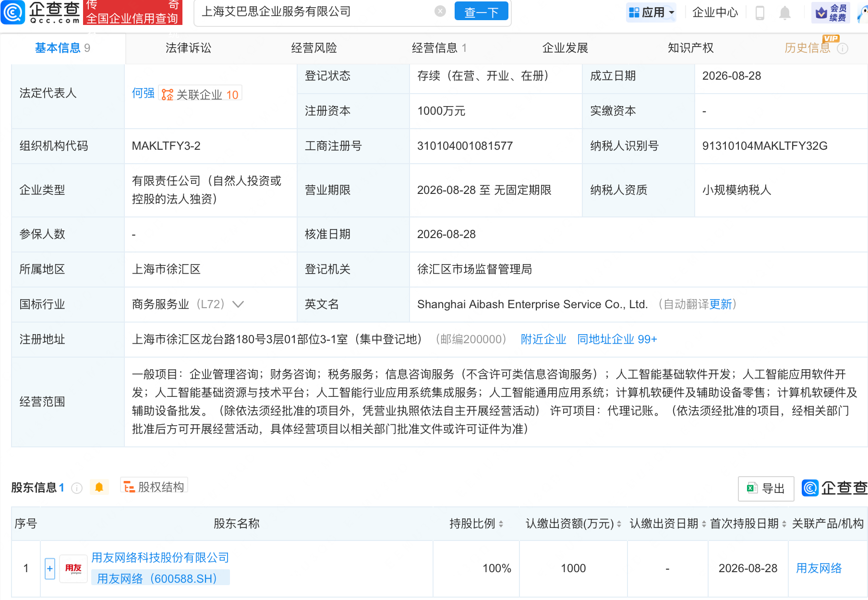Click the 查一下 search button
The width and height of the screenshot is (868, 600).
click(x=481, y=12)
